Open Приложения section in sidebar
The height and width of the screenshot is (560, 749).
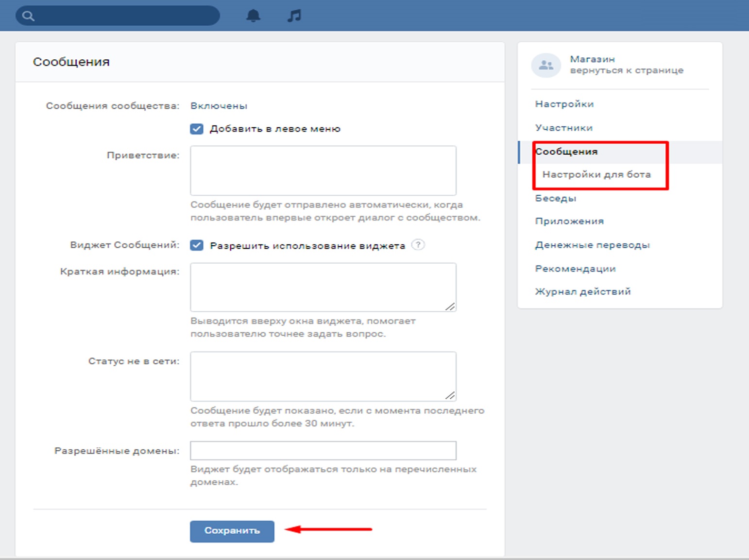(569, 221)
